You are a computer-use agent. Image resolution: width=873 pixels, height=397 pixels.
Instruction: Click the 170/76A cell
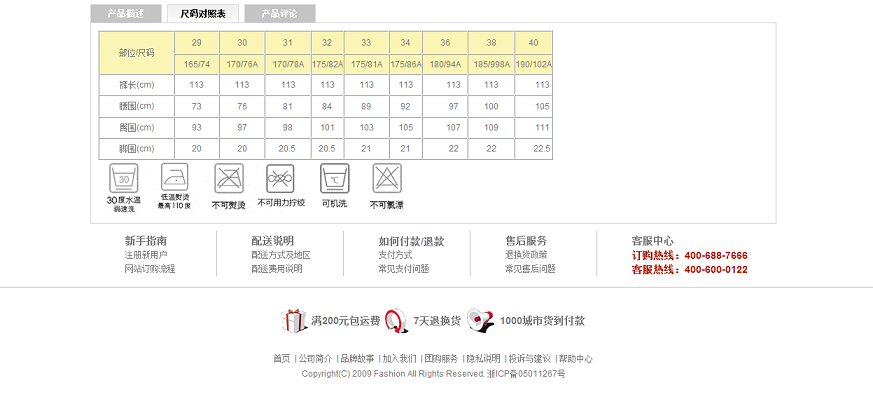click(242, 65)
